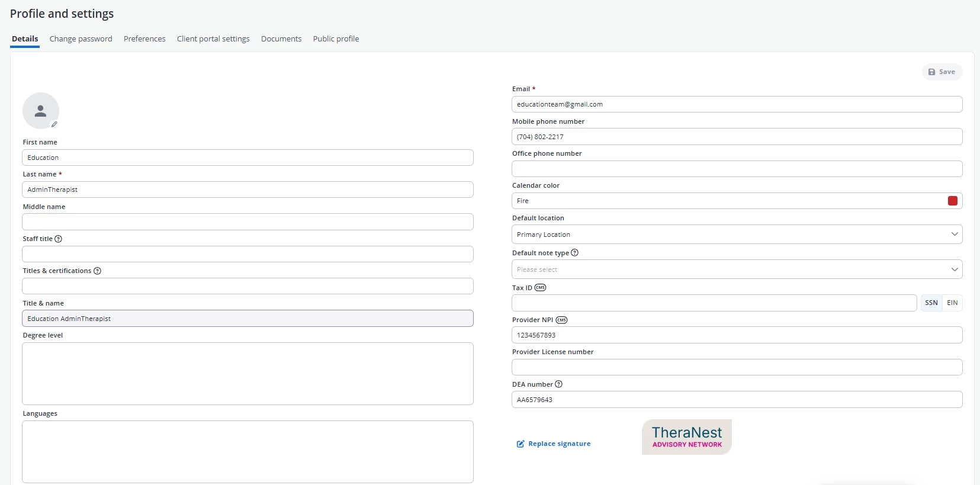The width and height of the screenshot is (980, 485).
Task: Open the Calendar color Fire selector
Action: 737,201
